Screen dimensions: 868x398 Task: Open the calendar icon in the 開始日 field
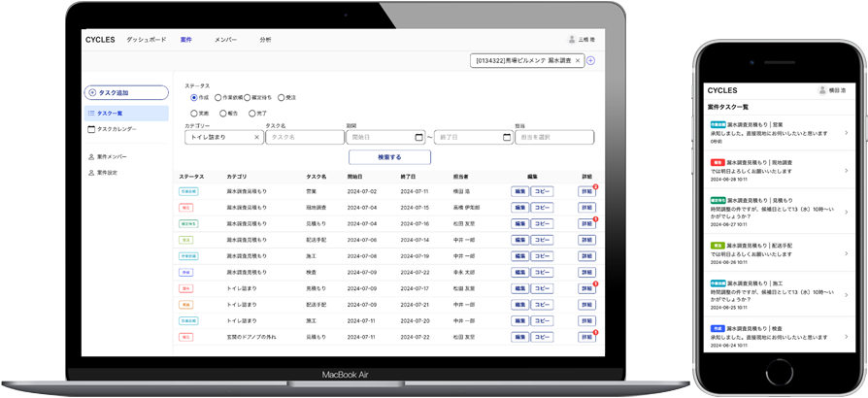click(419, 137)
